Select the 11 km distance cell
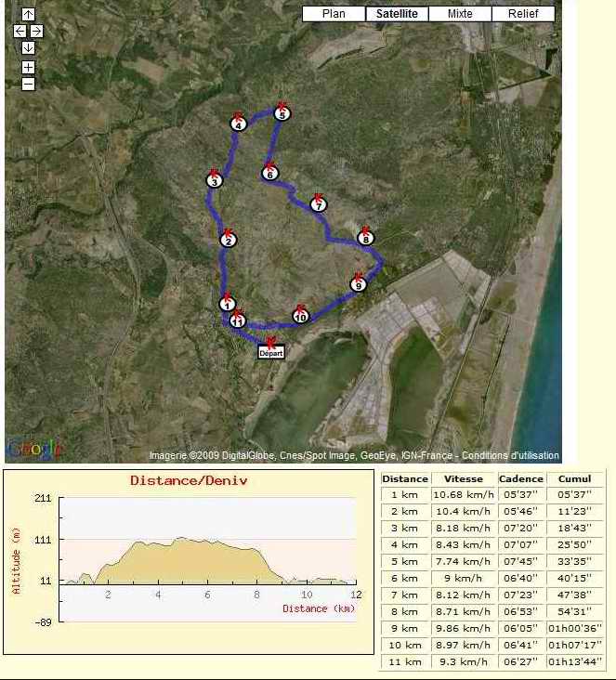 [x=405, y=661]
